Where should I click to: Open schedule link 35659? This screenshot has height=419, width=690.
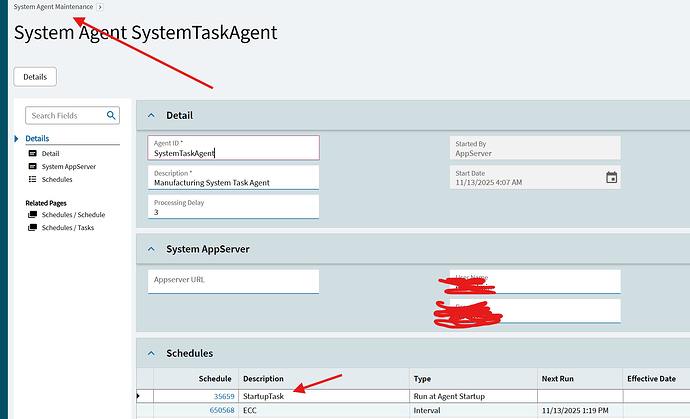point(222,396)
